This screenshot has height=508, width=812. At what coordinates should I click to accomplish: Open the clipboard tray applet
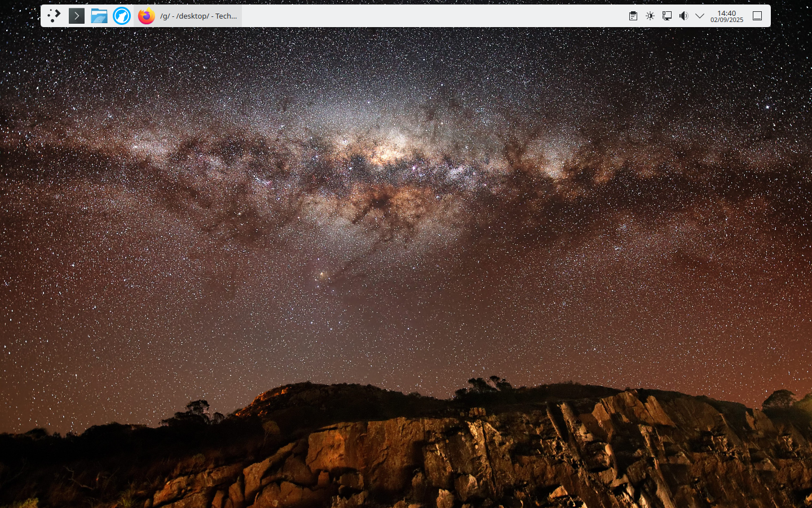point(633,16)
